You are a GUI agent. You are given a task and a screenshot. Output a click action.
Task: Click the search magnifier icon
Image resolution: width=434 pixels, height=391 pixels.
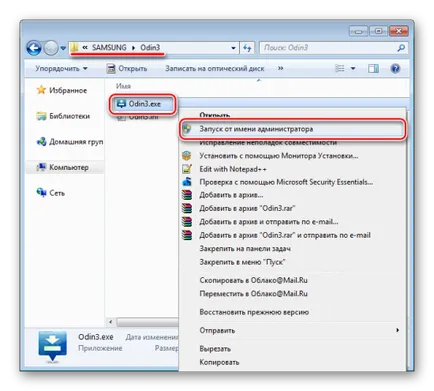point(401,48)
